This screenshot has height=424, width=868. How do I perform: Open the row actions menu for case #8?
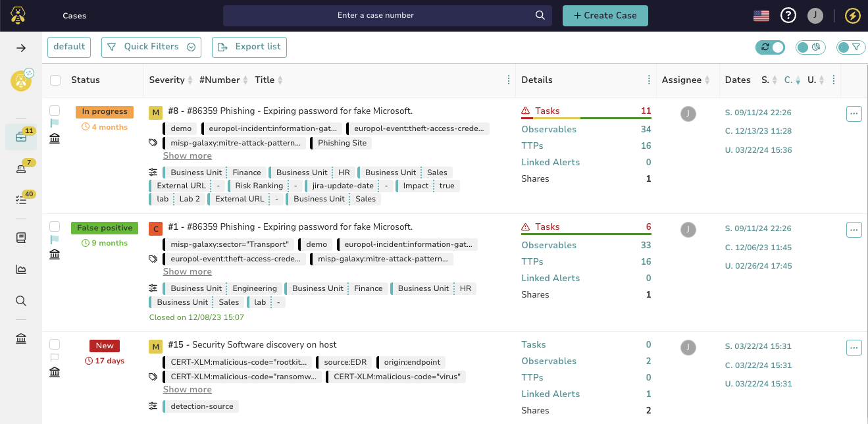pos(854,113)
